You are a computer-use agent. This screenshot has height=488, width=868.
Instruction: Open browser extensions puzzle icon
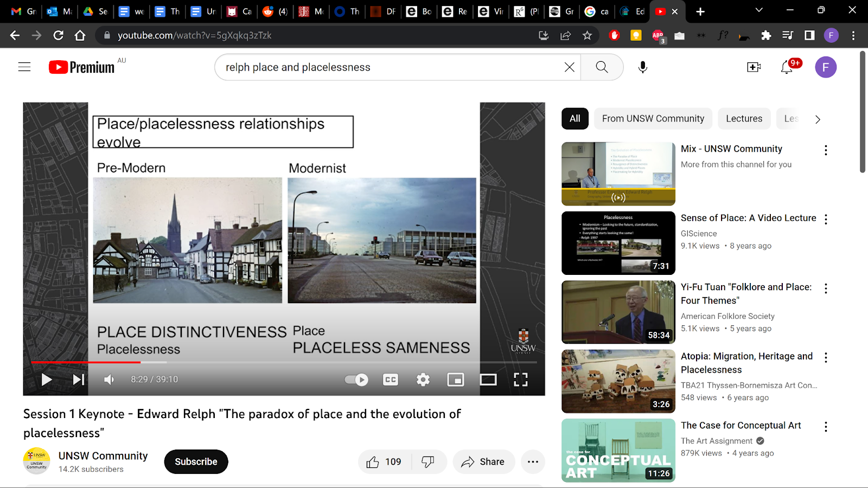click(x=766, y=35)
